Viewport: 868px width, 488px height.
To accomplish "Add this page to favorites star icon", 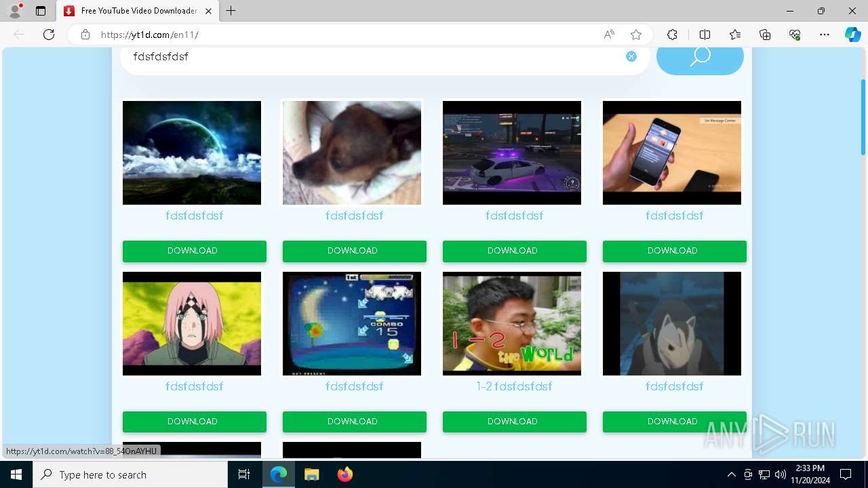I will point(636,35).
